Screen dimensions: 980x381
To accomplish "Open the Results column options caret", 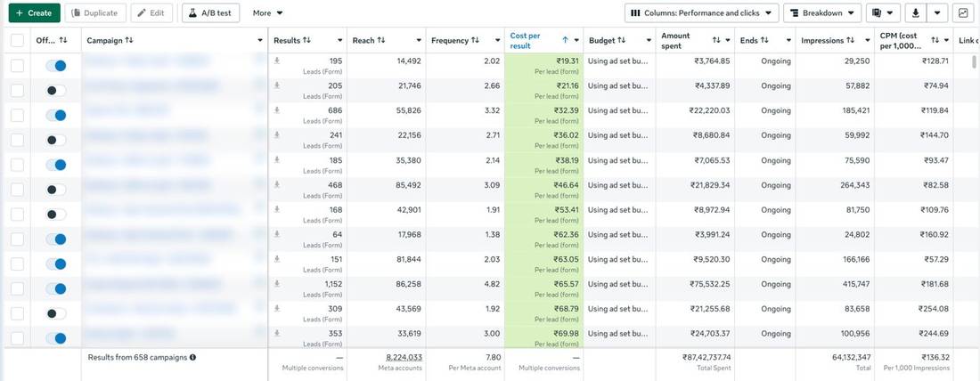I will (340, 41).
